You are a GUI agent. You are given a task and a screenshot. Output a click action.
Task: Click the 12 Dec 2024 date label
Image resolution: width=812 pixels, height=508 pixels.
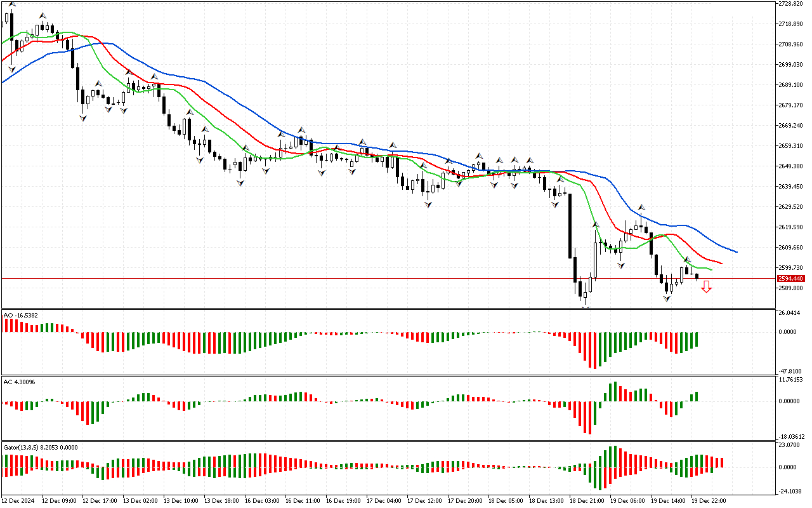[x=18, y=501]
